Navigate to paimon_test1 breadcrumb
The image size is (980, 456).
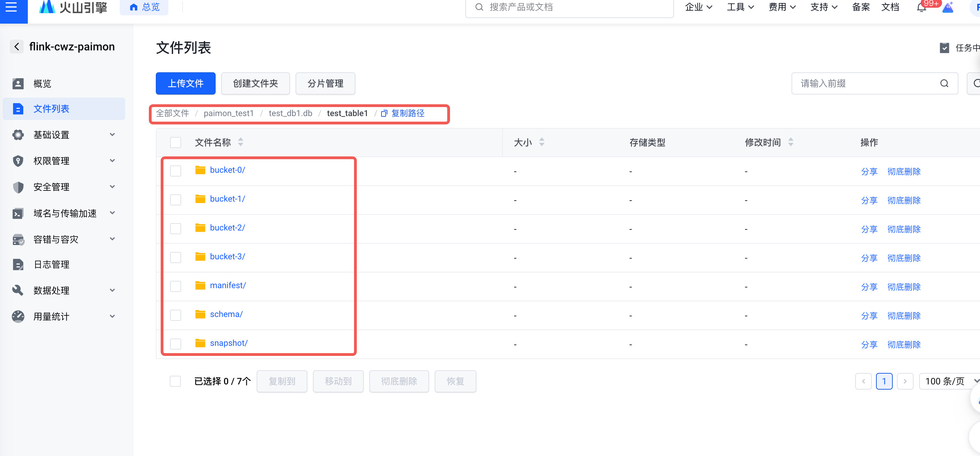[228, 113]
